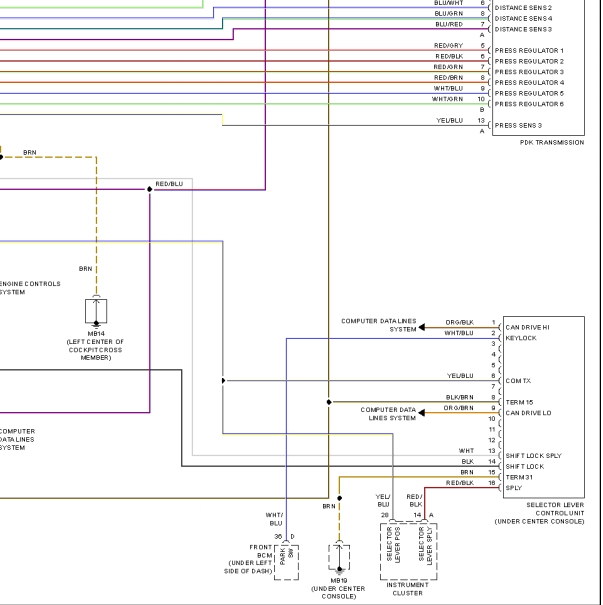The width and height of the screenshot is (603, 605).
Task: Select the RED/BLU splice label
Action: (x=169, y=184)
